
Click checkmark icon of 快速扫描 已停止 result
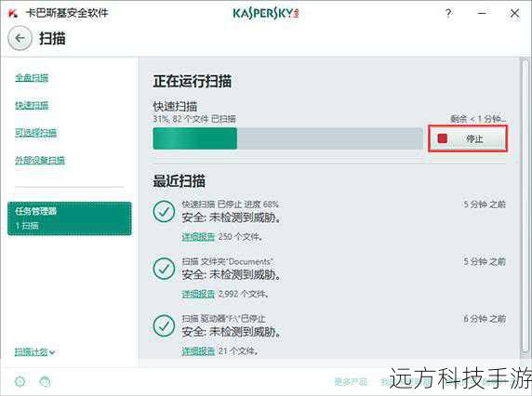point(164,211)
